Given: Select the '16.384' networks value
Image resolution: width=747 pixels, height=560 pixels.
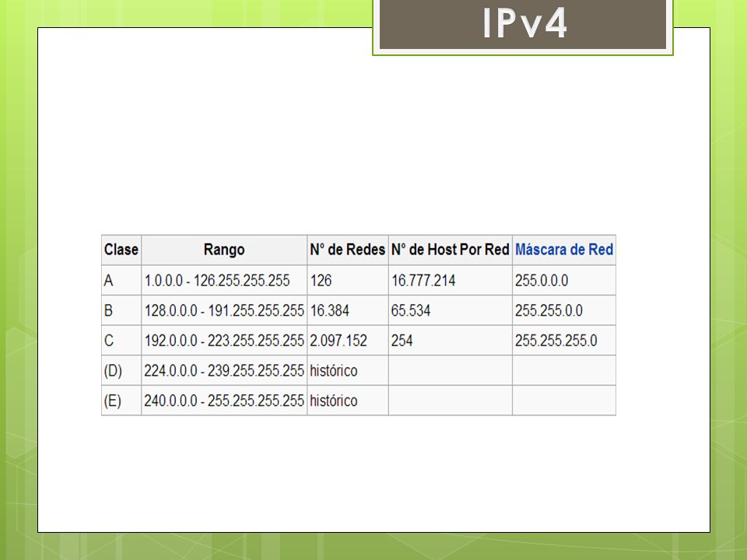Looking at the screenshot, I should (330, 310).
